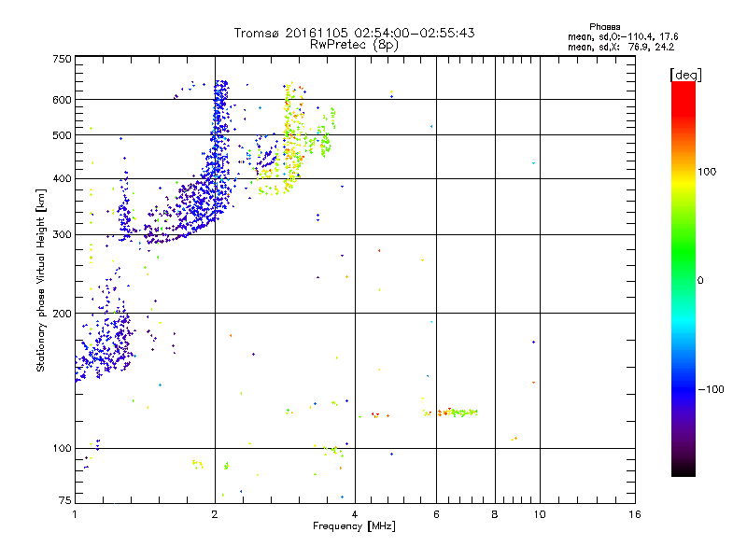
Task: Click the x-axis label '8'
Action: tap(495, 514)
